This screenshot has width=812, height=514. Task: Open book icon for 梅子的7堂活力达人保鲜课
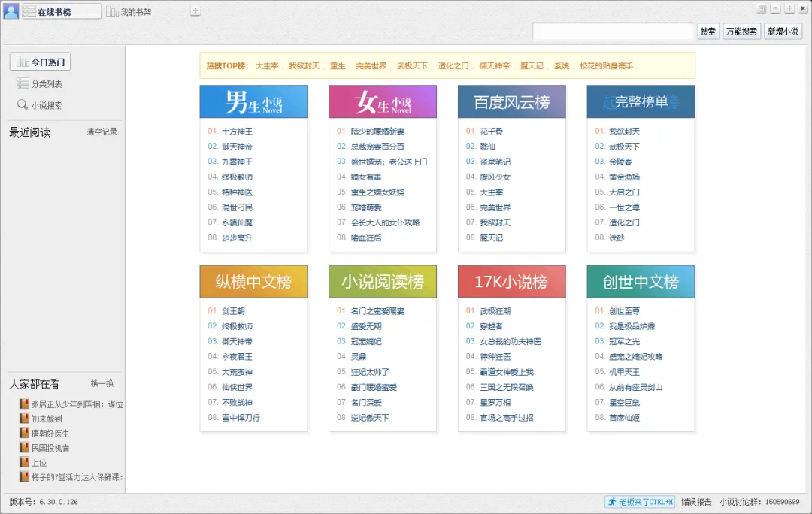pos(24,476)
